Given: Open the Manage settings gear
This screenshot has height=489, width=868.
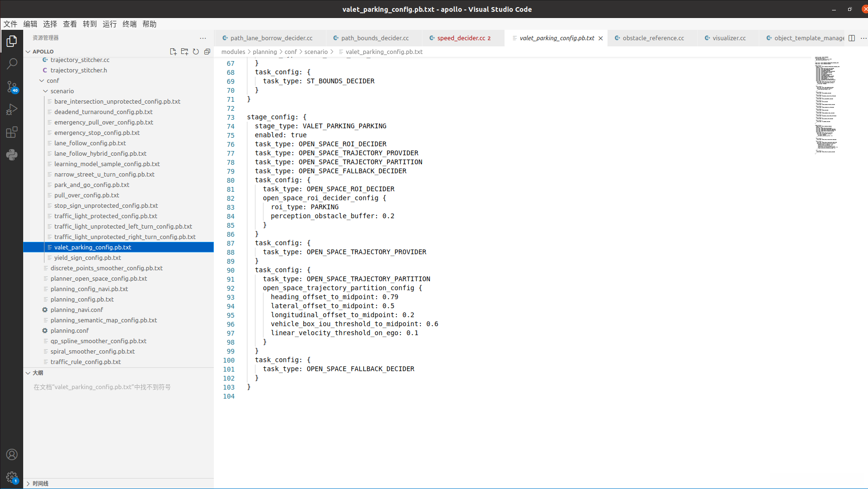Looking at the screenshot, I should (12, 477).
